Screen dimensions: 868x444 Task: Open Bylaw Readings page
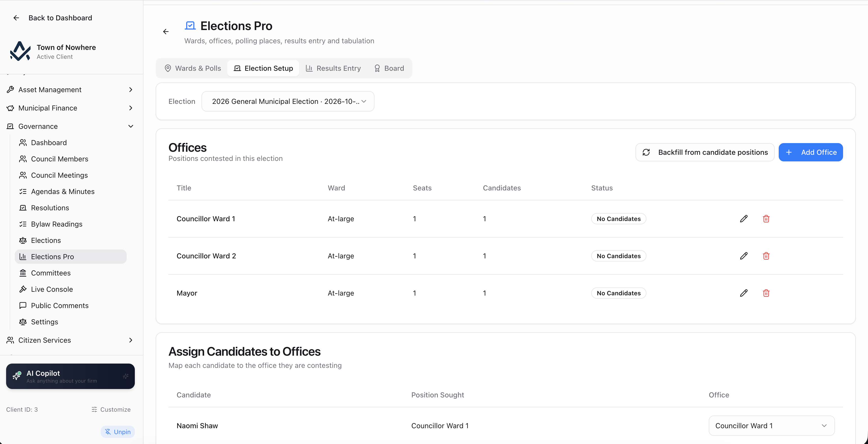[71, 224]
